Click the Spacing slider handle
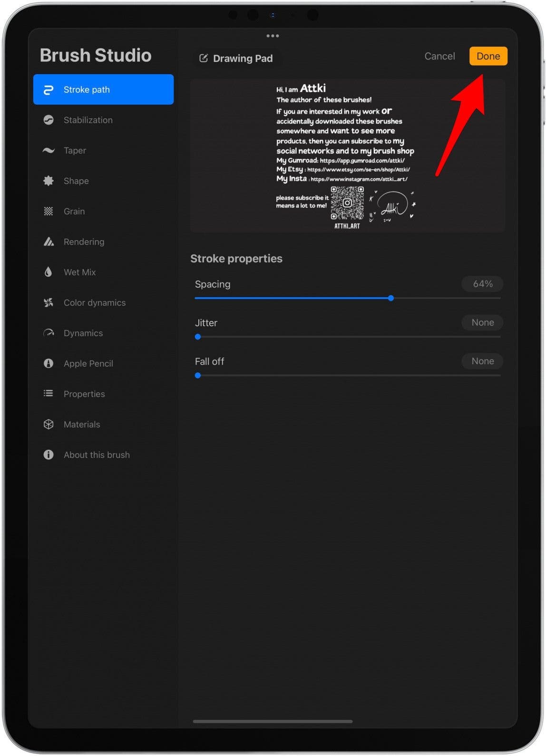 [391, 298]
